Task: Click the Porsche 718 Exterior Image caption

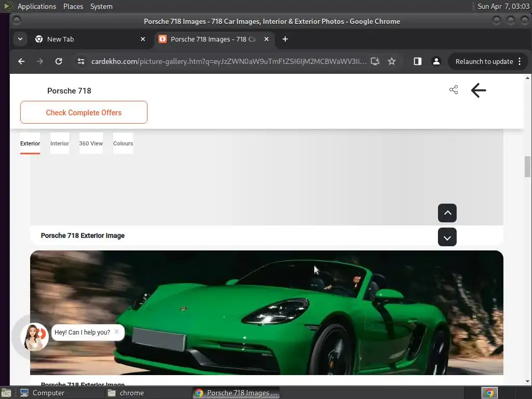Action: [x=83, y=235]
